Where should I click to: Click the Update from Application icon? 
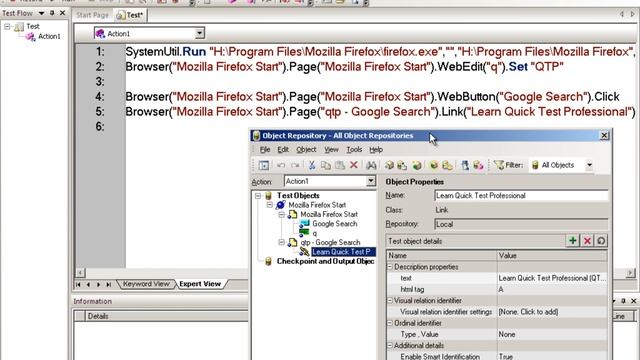[402, 165]
